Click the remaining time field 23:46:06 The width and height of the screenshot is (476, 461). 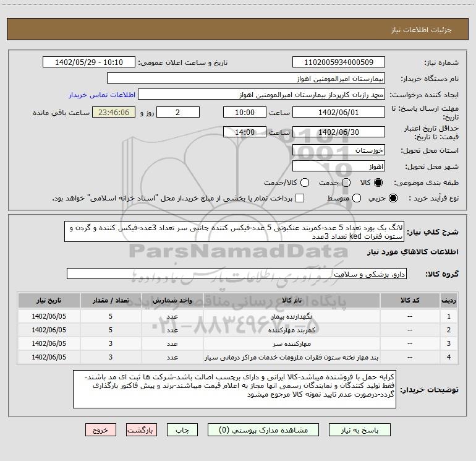pos(114,113)
